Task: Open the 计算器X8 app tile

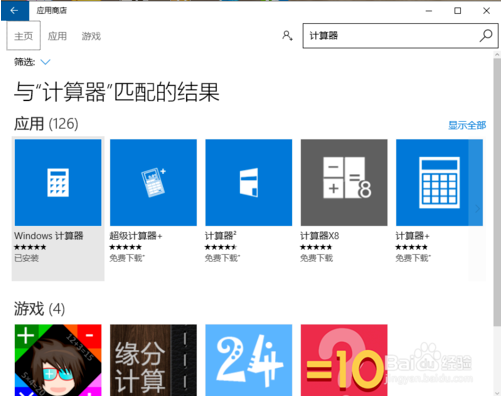Action: click(344, 182)
